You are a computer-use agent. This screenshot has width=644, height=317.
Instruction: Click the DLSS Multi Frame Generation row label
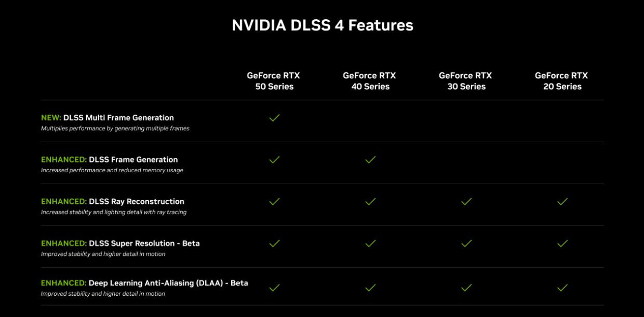118,118
